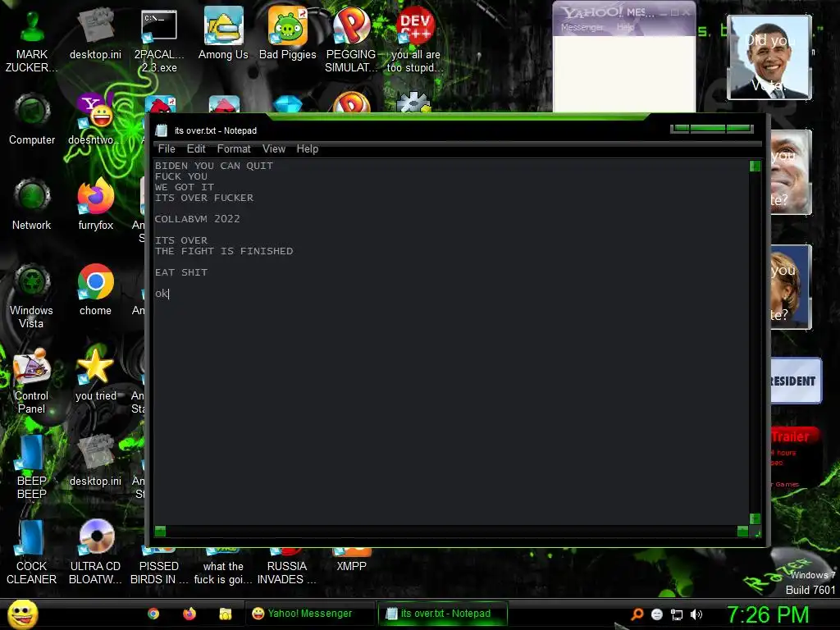Viewport: 840px width, 630px height.
Task: Open the Control Panel desktop icon
Action: (32, 382)
